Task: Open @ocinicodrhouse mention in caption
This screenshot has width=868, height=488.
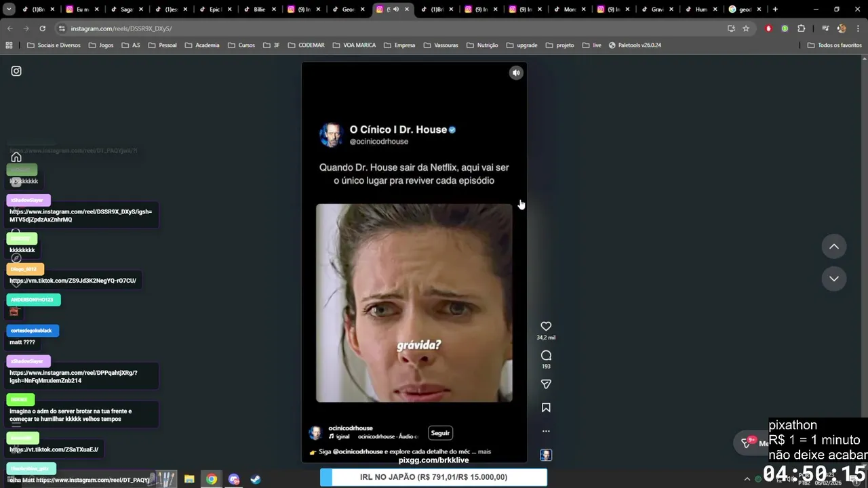Action: coord(358,451)
